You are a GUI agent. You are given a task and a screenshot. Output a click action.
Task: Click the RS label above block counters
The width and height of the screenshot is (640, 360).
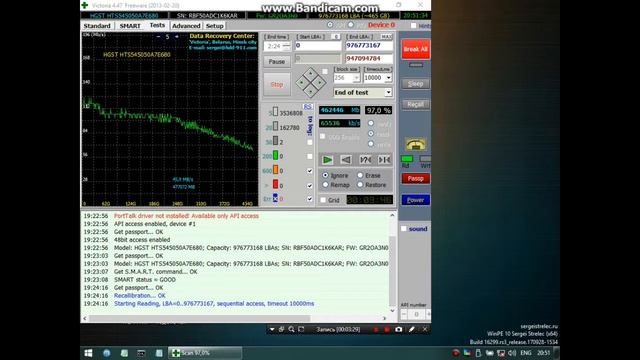[x=308, y=107]
